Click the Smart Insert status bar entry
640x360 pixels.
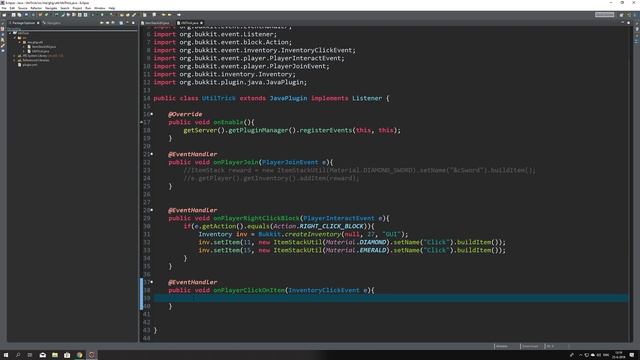click(x=530, y=346)
